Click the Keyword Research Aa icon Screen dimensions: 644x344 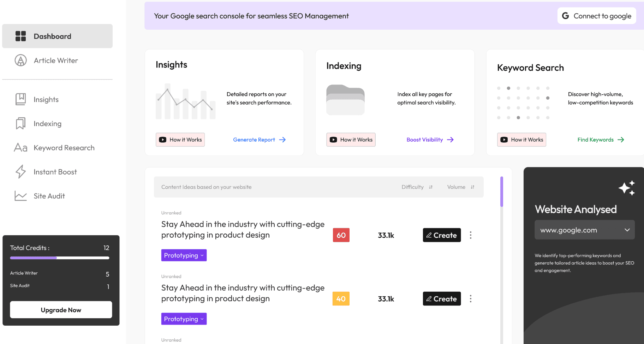(21, 148)
